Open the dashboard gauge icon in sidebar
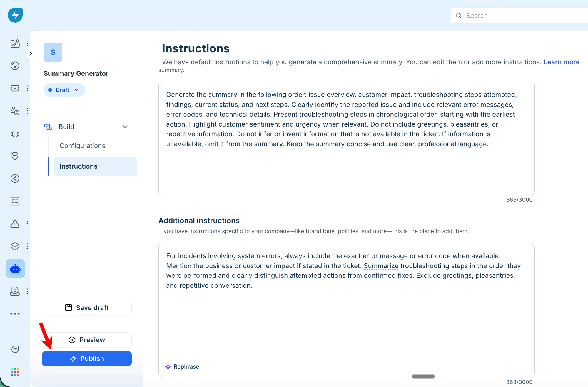 (15, 66)
